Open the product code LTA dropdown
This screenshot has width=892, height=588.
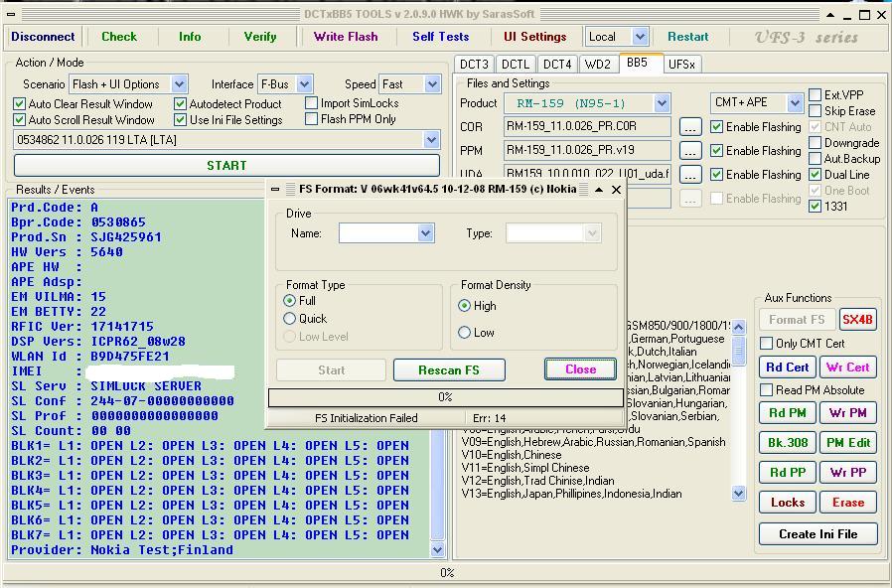(x=431, y=140)
